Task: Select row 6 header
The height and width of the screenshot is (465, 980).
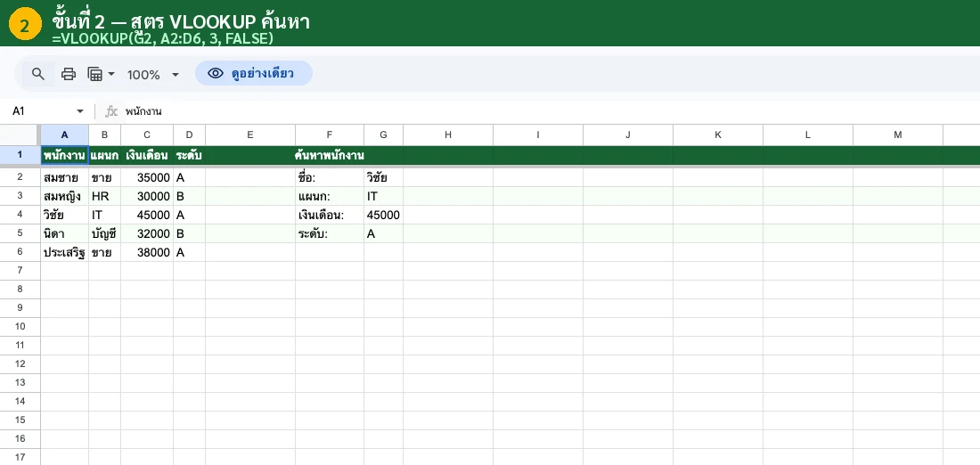Action: (20, 252)
